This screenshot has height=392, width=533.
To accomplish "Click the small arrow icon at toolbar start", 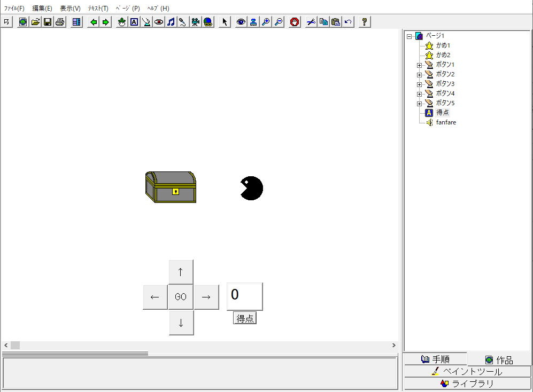I will coord(6,22).
